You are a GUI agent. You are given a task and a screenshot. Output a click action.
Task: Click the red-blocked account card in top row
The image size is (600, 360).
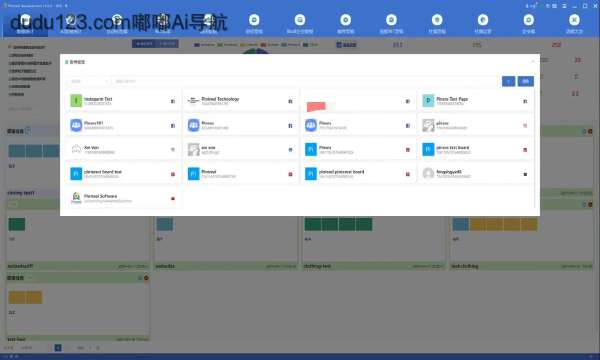click(358, 101)
